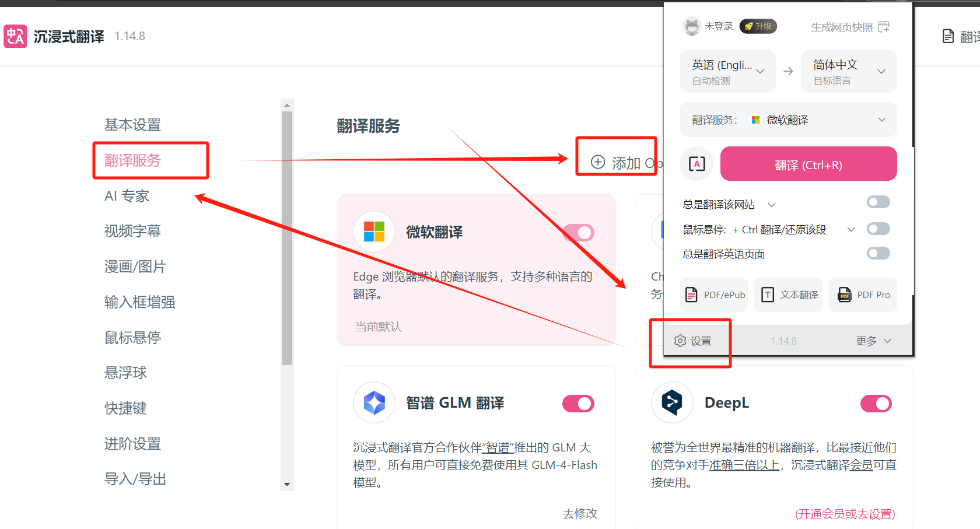Open the 会员 link in DeepL card
The height and width of the screenshot is (529, 980).
862,465
